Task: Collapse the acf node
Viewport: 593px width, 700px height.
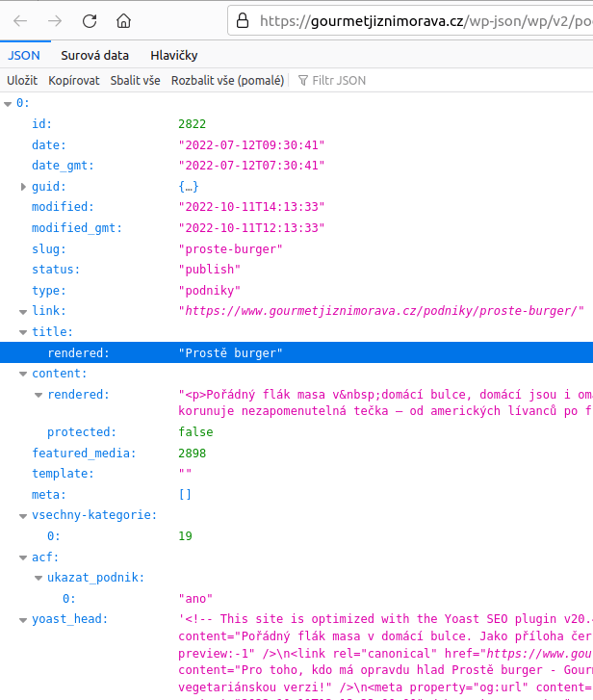Action: (23, 557)
